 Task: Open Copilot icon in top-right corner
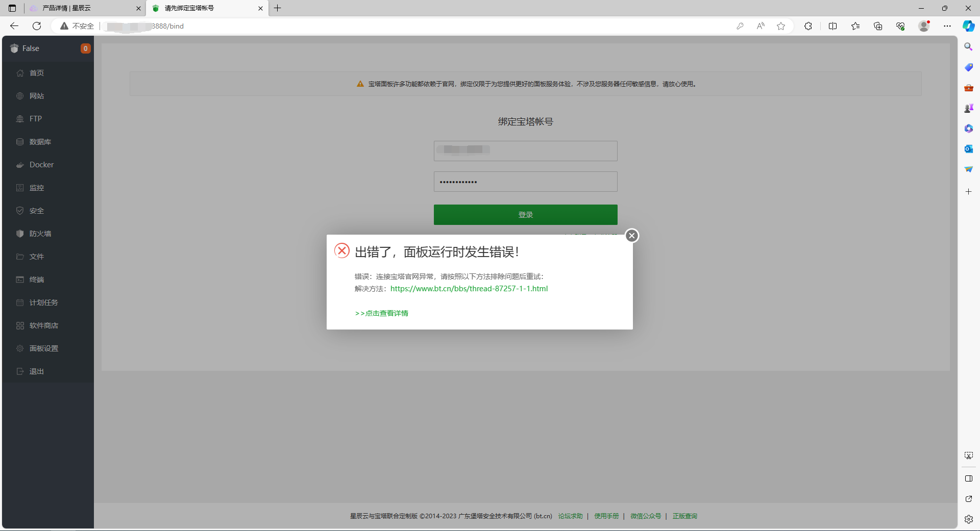click(x=968, y=26)
